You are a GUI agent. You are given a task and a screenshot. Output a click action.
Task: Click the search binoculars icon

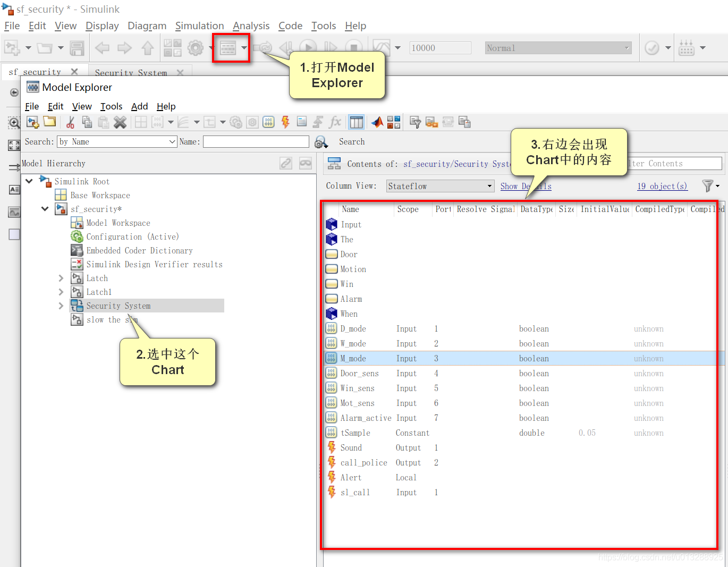click(321, 142)
